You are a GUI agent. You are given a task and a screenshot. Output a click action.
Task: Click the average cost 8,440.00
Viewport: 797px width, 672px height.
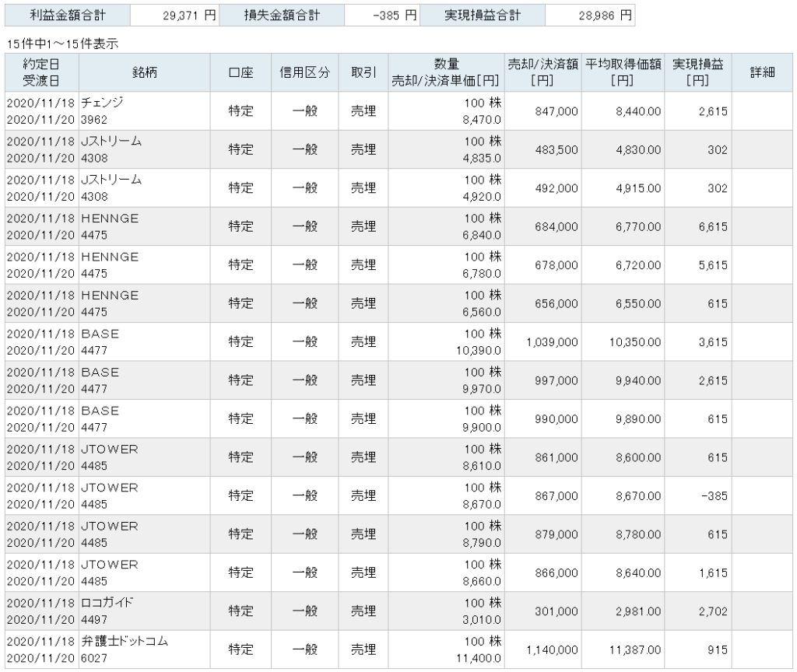(638, 112)
